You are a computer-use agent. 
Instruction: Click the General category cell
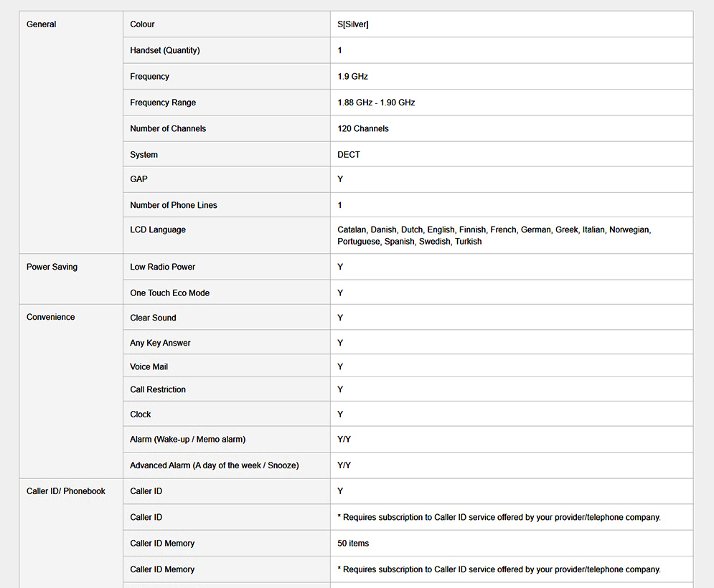pos(42,24)
